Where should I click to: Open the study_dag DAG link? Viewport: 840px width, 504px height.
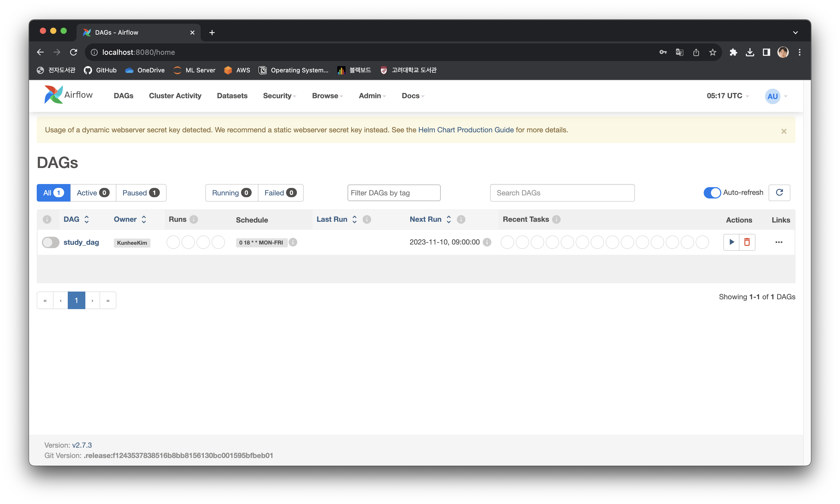pyautogui.click(x=81, y=242)
